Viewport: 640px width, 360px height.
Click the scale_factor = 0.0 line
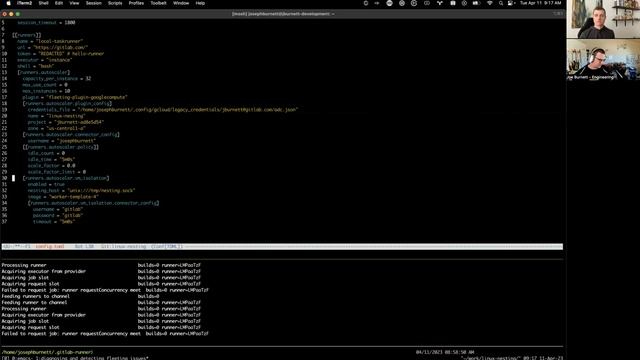(51, 166)
